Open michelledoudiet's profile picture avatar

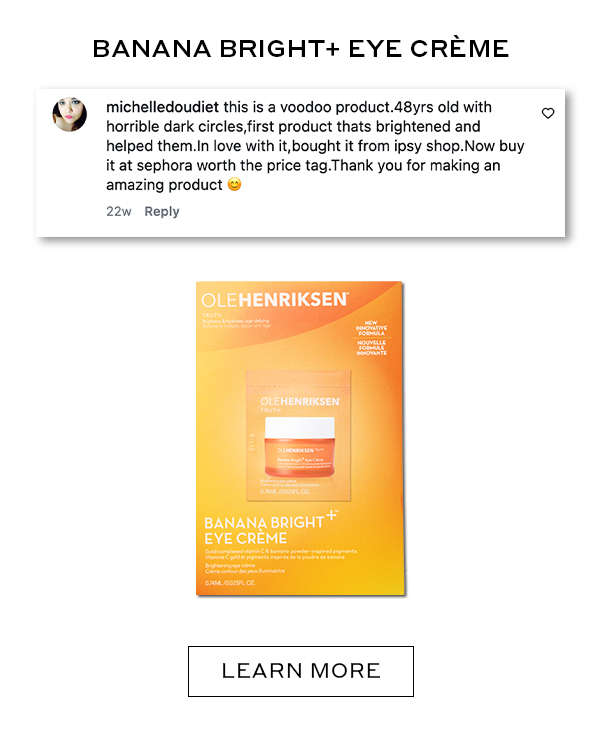(69, 114)
